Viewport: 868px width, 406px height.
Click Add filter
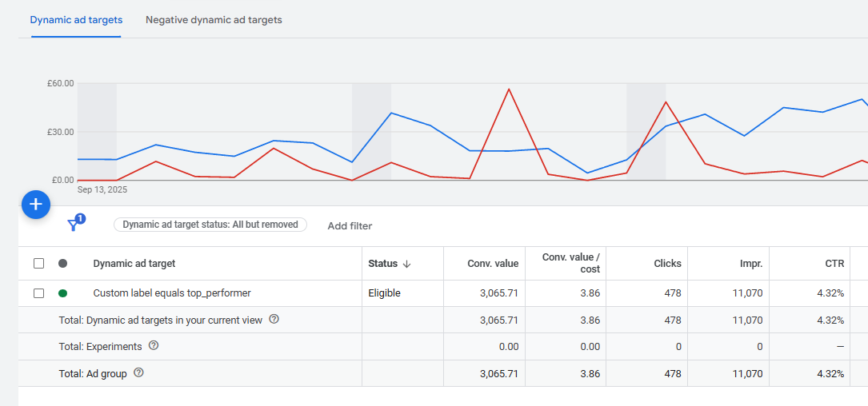[350, 226]
